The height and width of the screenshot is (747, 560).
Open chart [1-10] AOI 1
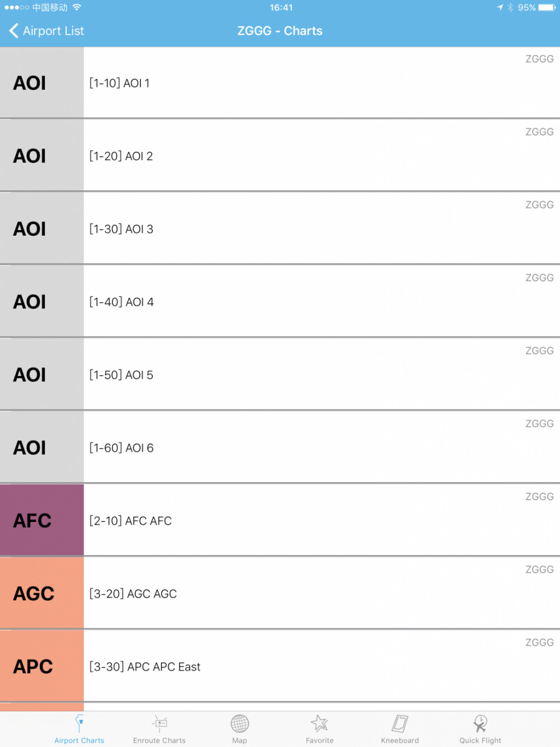click(280, 83)
